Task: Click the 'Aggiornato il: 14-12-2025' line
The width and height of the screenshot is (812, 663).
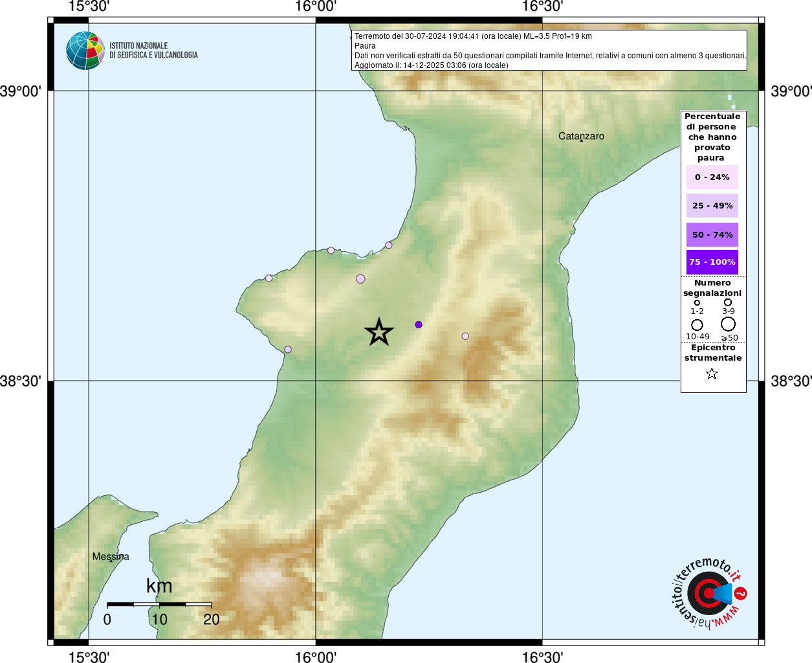Action: click(432, 65)
